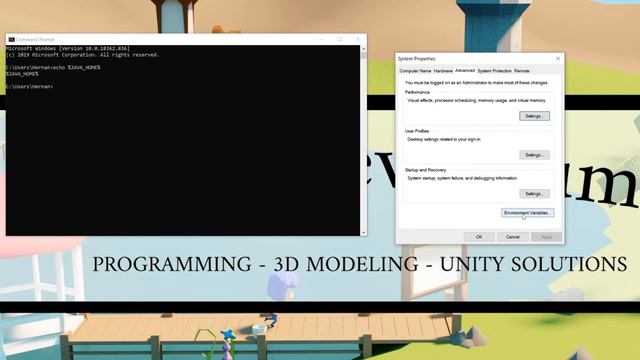Select the Advanced tab
Screen dimensions: 640x360
coord(465,71)
